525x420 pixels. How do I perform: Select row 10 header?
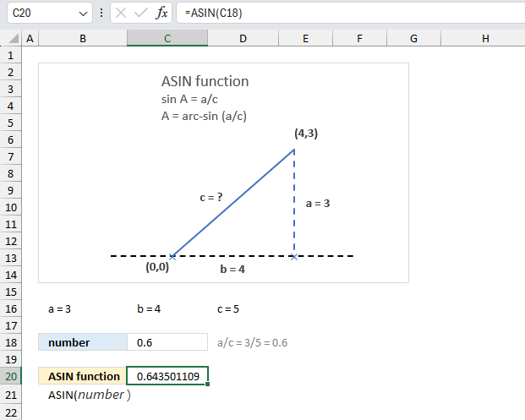tap(11, 208)
